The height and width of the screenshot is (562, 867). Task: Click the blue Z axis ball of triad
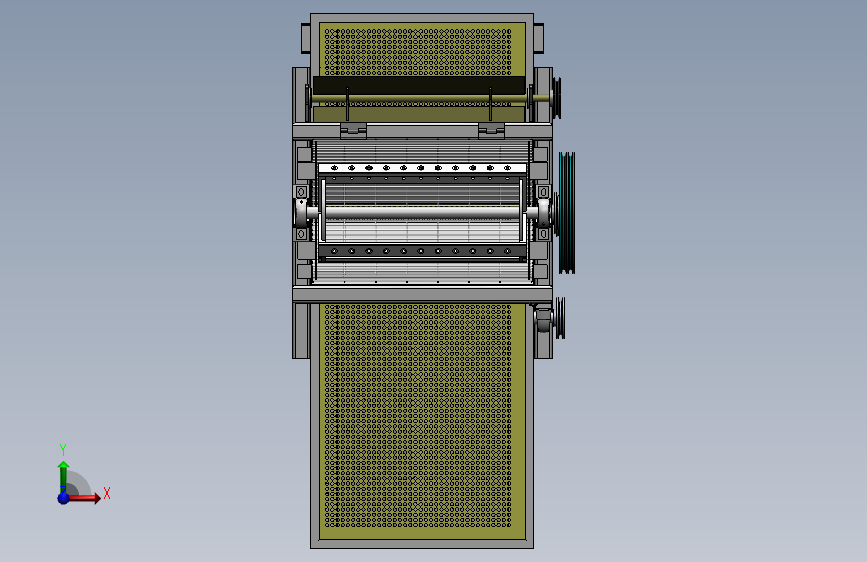(x=64, y=498)
